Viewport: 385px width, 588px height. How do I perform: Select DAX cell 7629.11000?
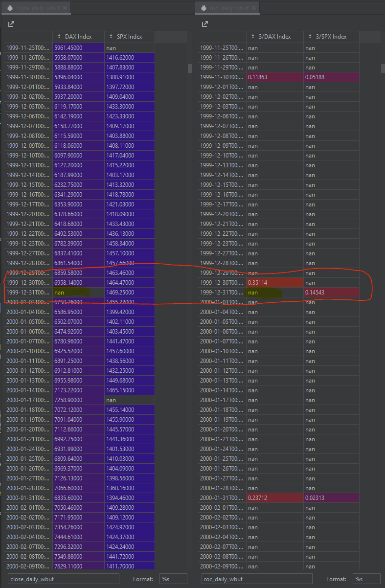(x=78, y=566)
